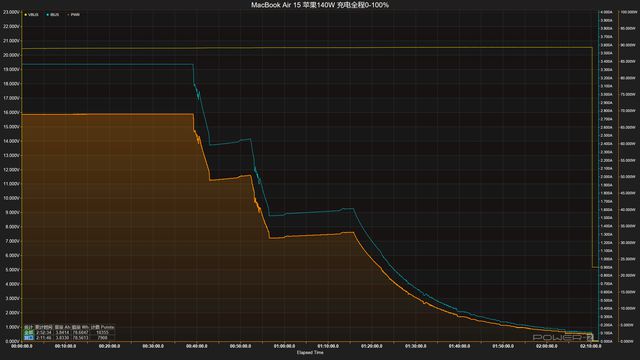Click the 50.000W power axis label
Screen dimensions: 640x360
[629, 177]
